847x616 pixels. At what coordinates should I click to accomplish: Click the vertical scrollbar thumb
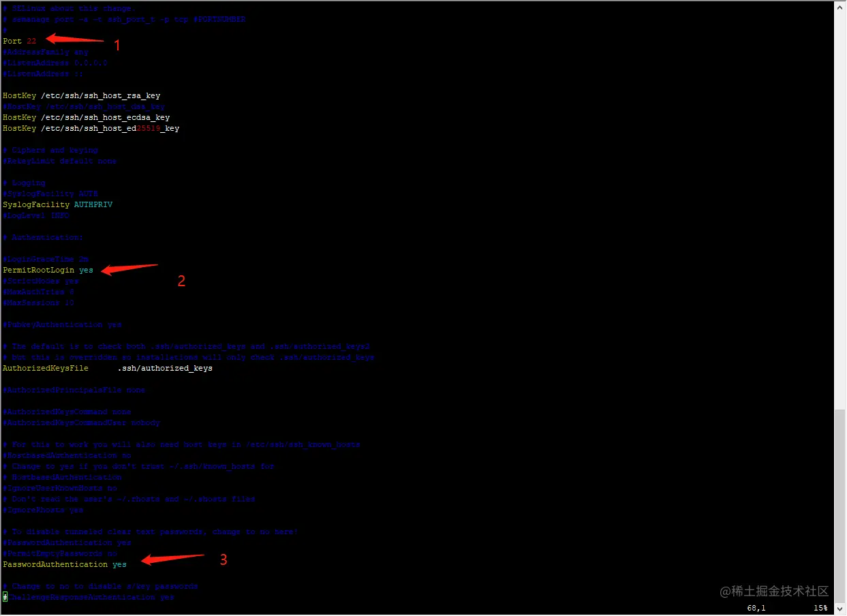pos(841,505)
